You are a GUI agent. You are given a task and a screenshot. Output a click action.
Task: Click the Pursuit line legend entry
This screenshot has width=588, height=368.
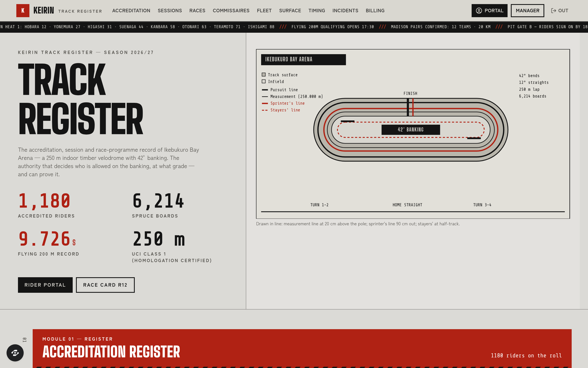coord(280,90)
